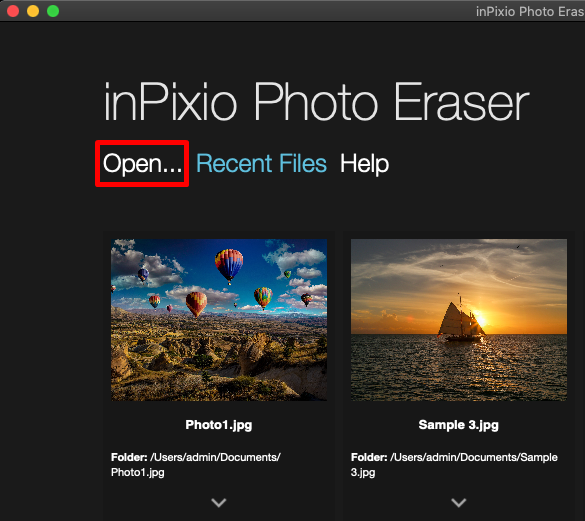The height and width of the screenshot is (521, 585).
Task: Click the bold Folder: label under Photo1.jpg
Action: point(129,457)
